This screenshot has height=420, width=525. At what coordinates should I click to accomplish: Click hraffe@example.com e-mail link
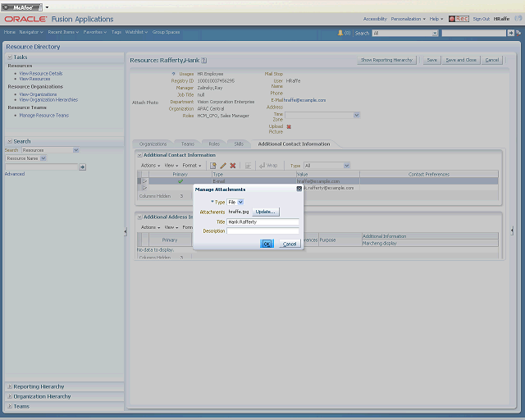304,100
